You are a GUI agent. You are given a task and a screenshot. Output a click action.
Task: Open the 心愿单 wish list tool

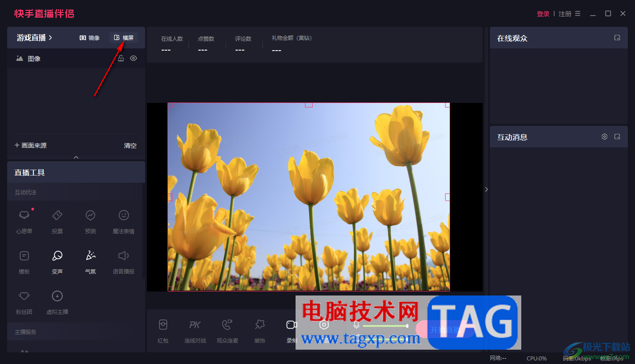click(24, 221)
